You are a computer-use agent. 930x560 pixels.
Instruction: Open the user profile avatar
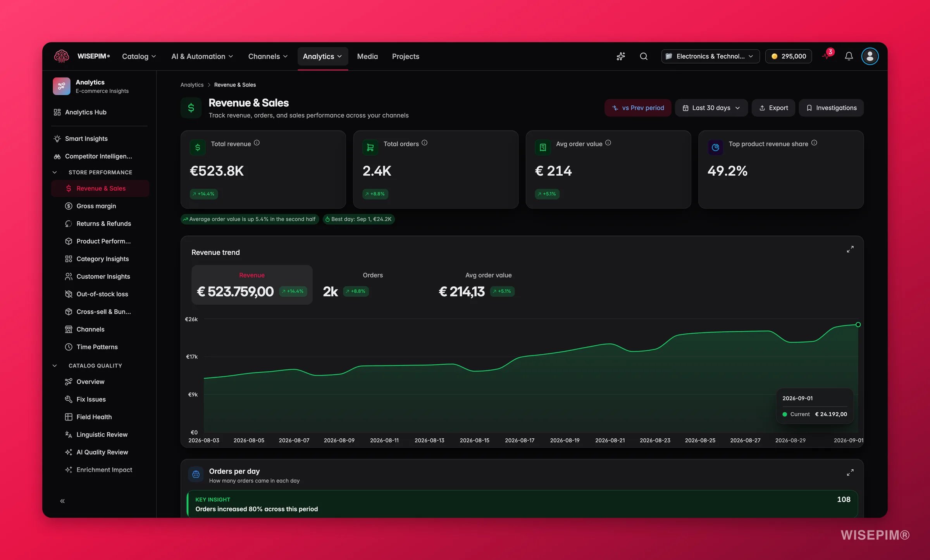click(x=870, y=57)
